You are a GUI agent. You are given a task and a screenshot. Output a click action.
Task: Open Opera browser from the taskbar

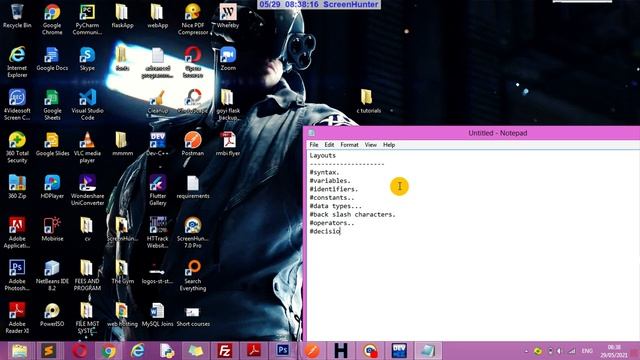pos(79,351)
